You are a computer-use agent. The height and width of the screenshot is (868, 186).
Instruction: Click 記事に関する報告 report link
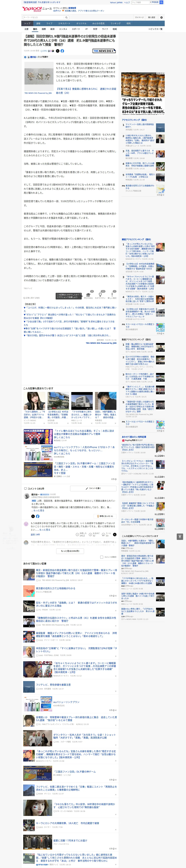(x=32, y=298)
